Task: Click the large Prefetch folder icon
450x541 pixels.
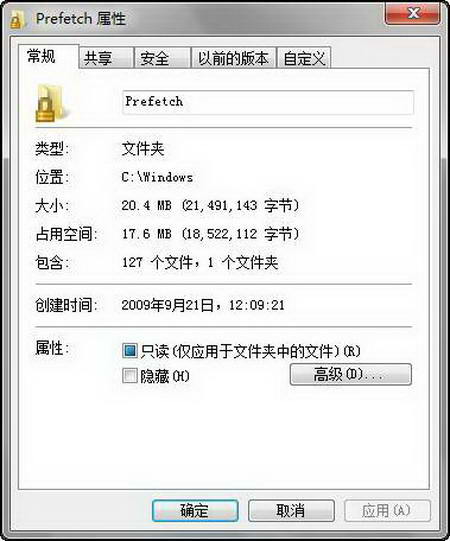Action: (x=50, y=103)
